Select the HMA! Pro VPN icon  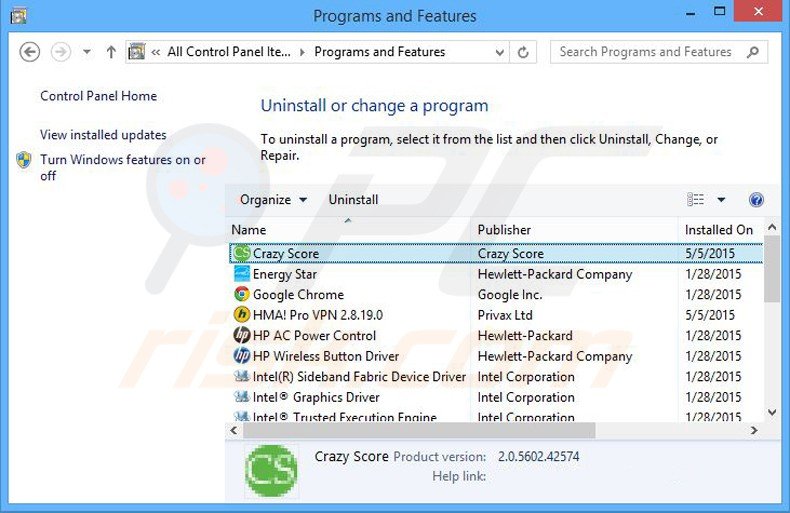click(x=242, y=315)
